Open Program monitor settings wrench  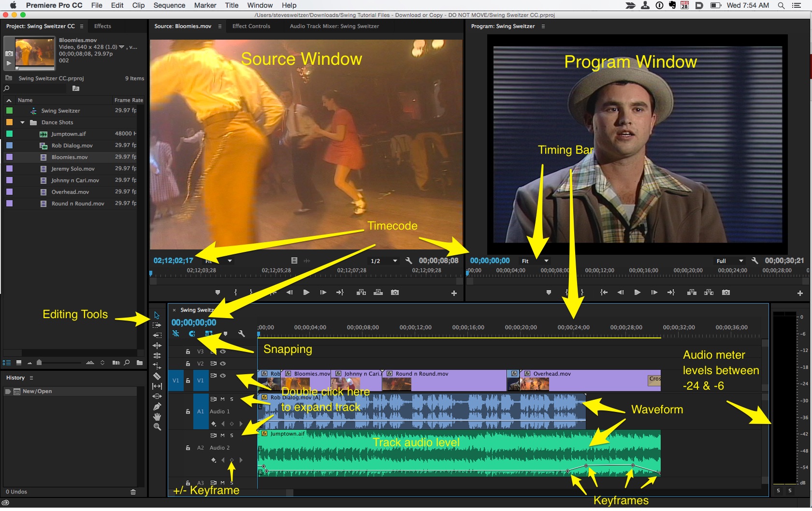[755, 261]
